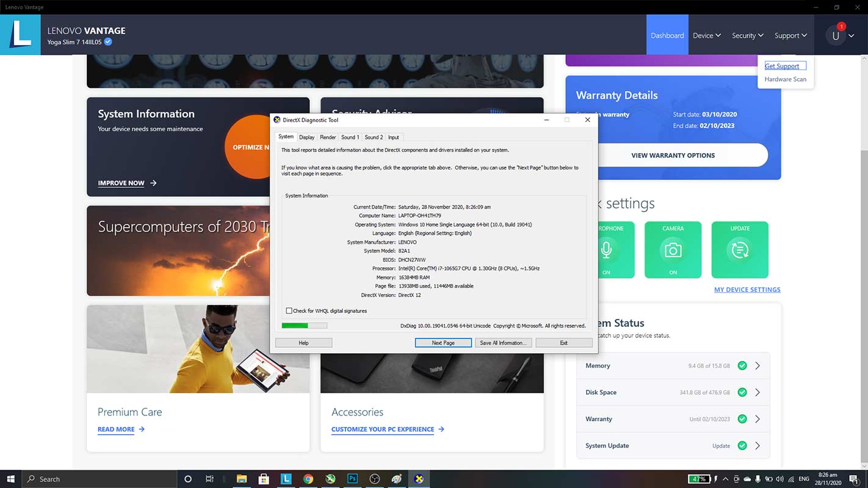The height and width of the screenshot is (488, 868).
Task: Toggle the Camera quick setting
Action: pos(673,249)
